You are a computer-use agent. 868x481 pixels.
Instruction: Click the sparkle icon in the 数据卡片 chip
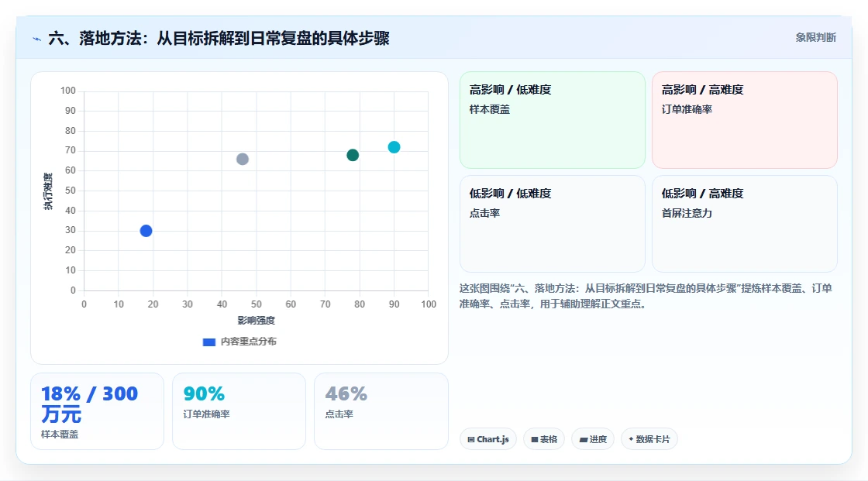pos(631,439)
